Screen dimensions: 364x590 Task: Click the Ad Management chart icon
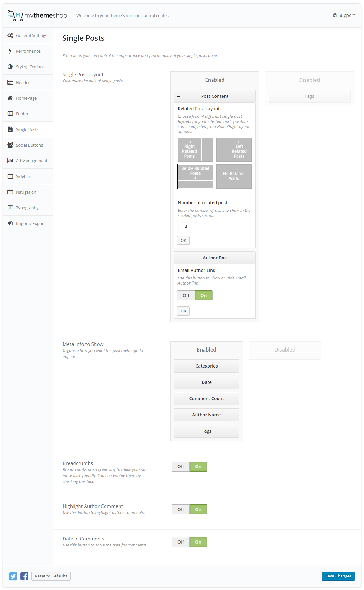tap(10, 161)
